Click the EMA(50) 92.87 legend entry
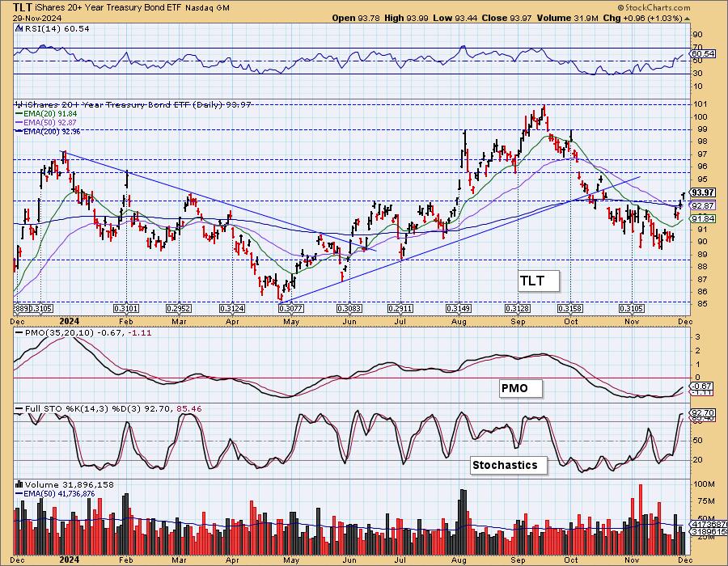The height and width of the screenshot is (566, 728). coord(50,122)
